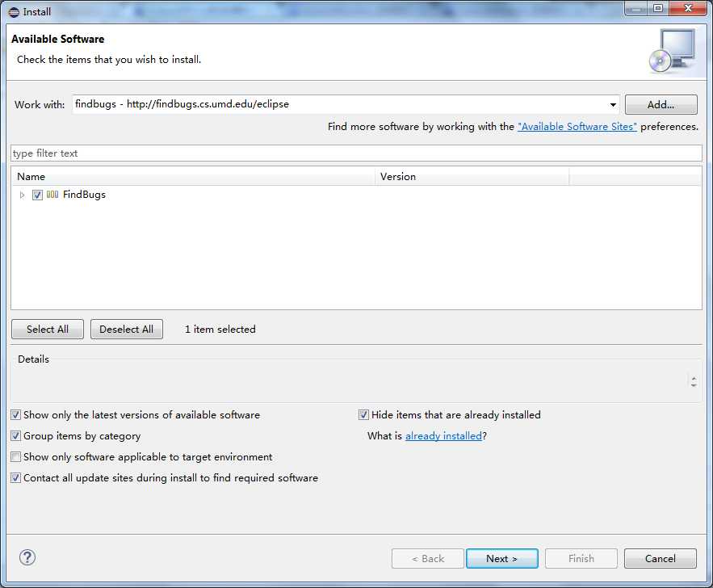
Task: Click the Cancel button
Action: pos(661,558)
